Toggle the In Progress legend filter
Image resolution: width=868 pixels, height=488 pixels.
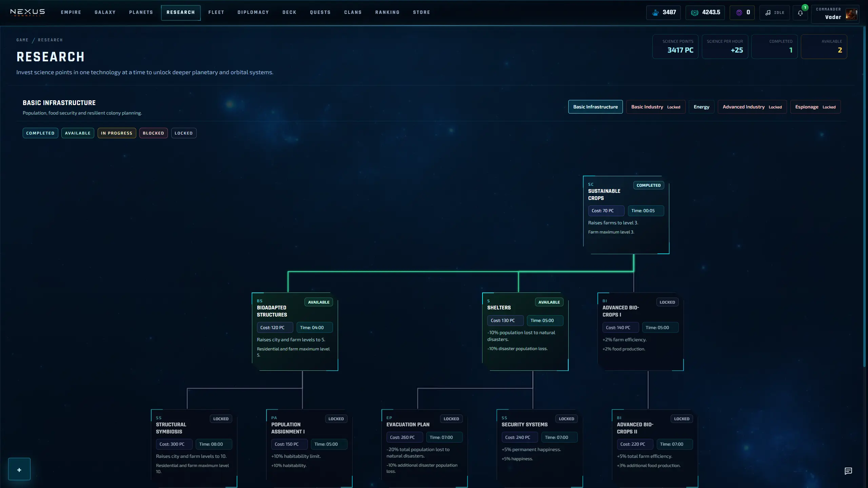[117, 133]
